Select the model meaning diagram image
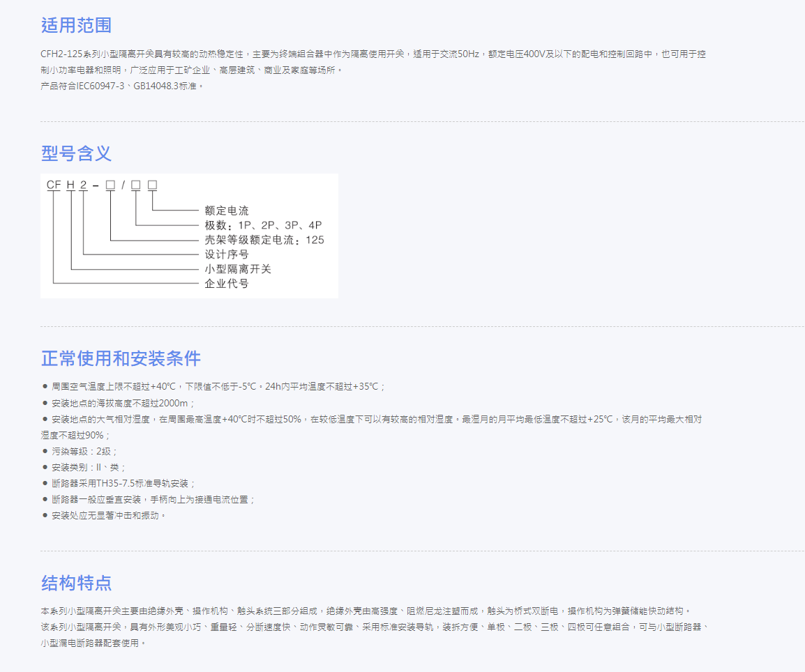This screenshot has width=805, height=672. coord(188,235)
